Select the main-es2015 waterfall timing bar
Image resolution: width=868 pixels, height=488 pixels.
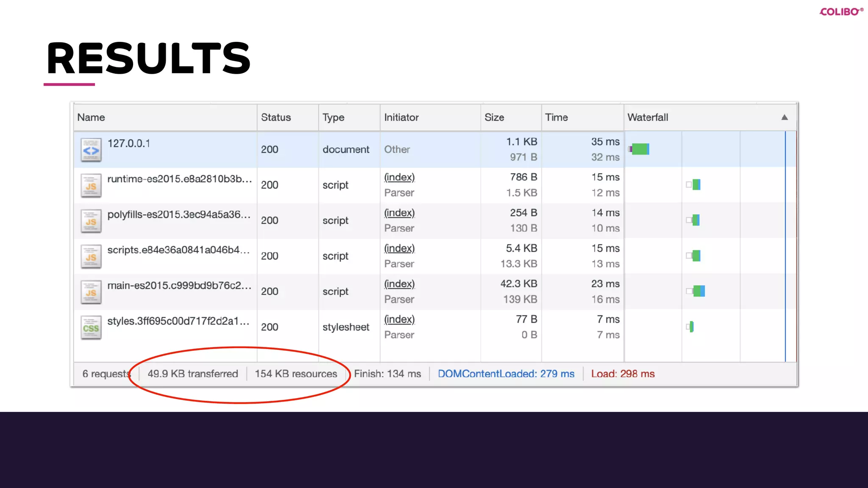tap(699, 291)
